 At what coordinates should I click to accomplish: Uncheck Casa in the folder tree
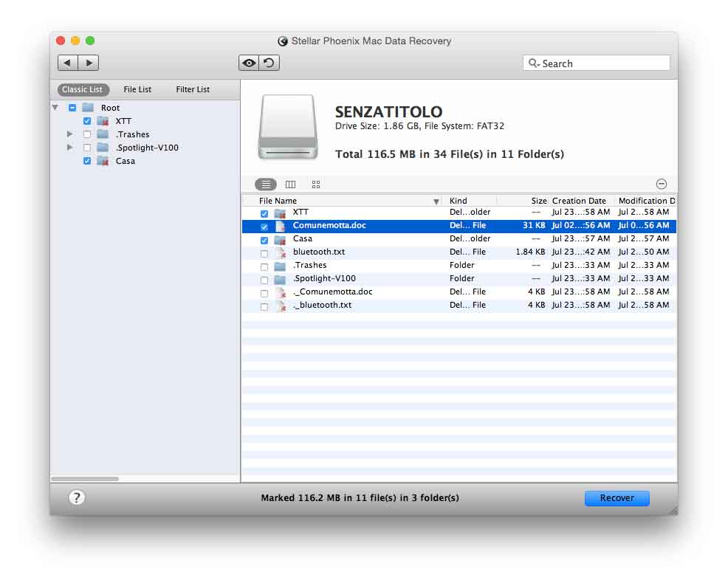click(x=87, y=161)
